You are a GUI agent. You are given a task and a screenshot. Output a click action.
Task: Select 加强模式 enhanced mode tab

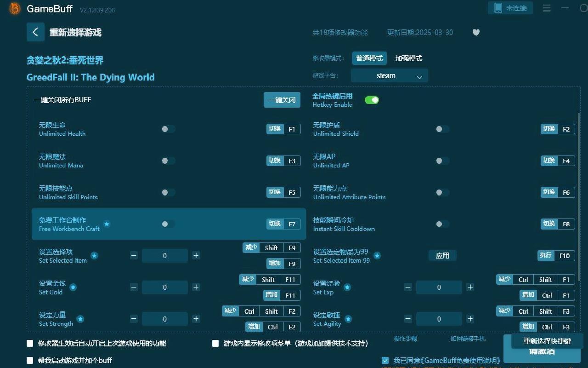(409, 58)
